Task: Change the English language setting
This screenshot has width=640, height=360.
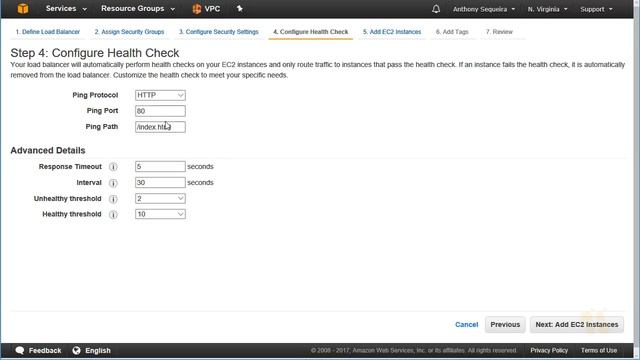Action: pos(98,351)
